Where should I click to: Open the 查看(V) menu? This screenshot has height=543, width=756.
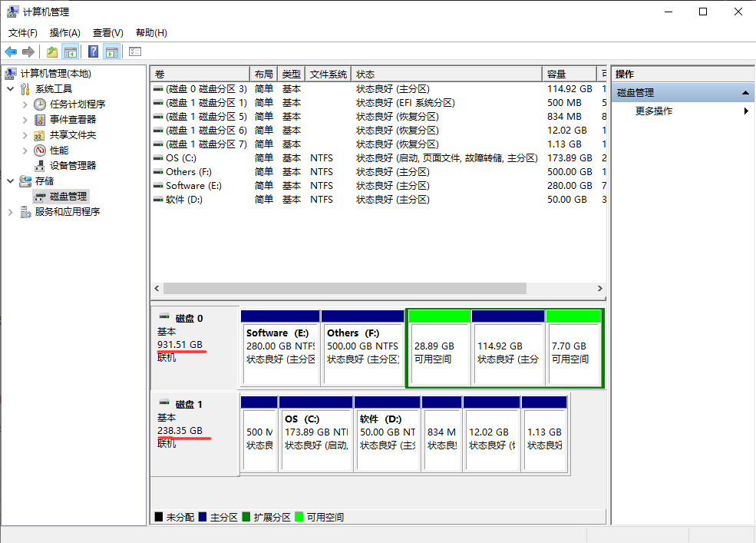tap(108, 33)
